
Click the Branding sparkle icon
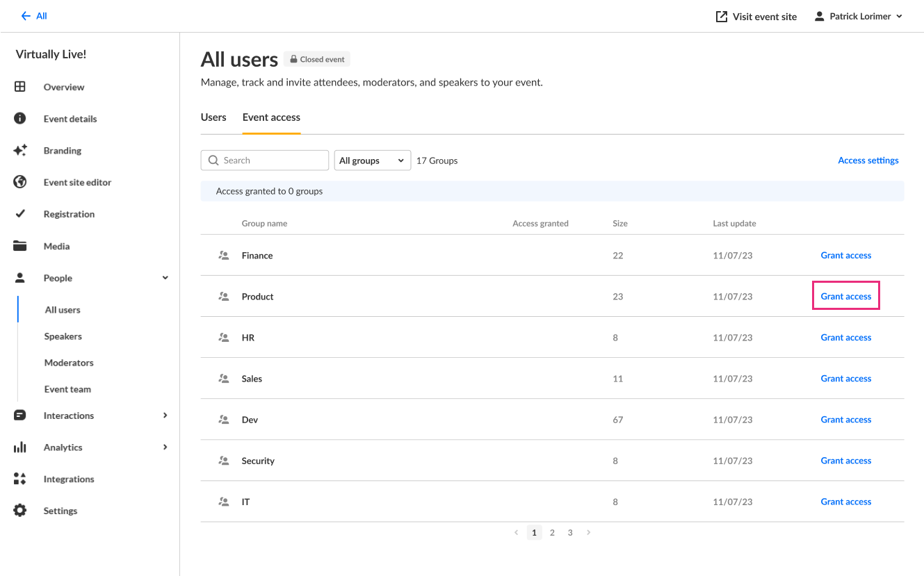(x=20, y=150)
